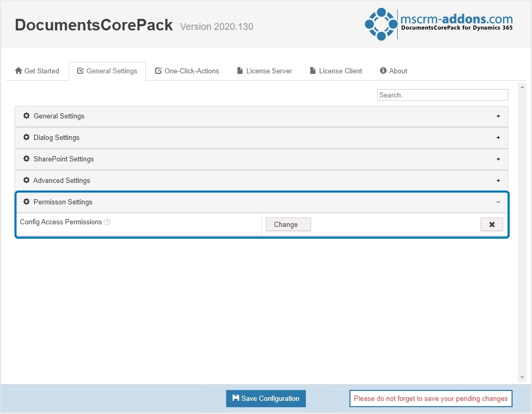This screenshot has width=532, height=414.
Task: Click the help icon beside Config Access Permissions
Action: pyautogui.click(x=107, y=222)
